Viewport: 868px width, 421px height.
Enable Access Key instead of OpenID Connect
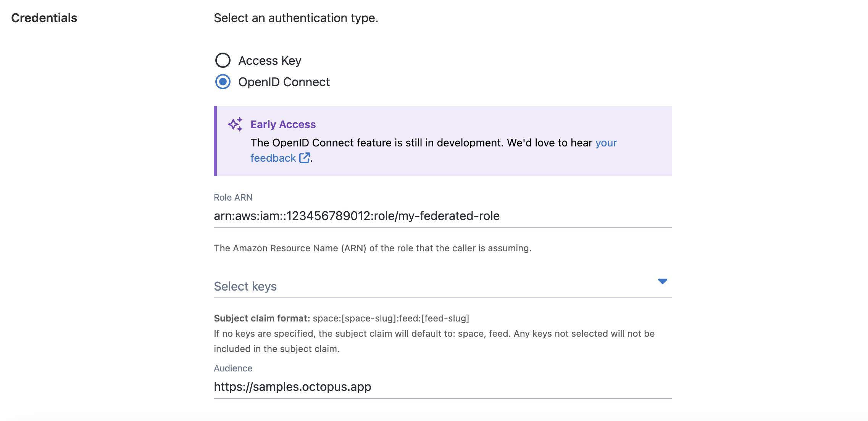[223, 60]
